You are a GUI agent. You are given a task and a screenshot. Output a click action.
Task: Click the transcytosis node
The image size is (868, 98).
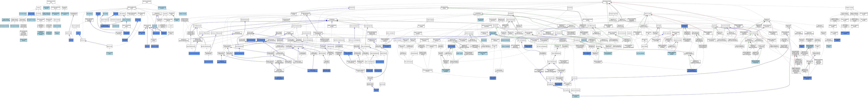484,40
